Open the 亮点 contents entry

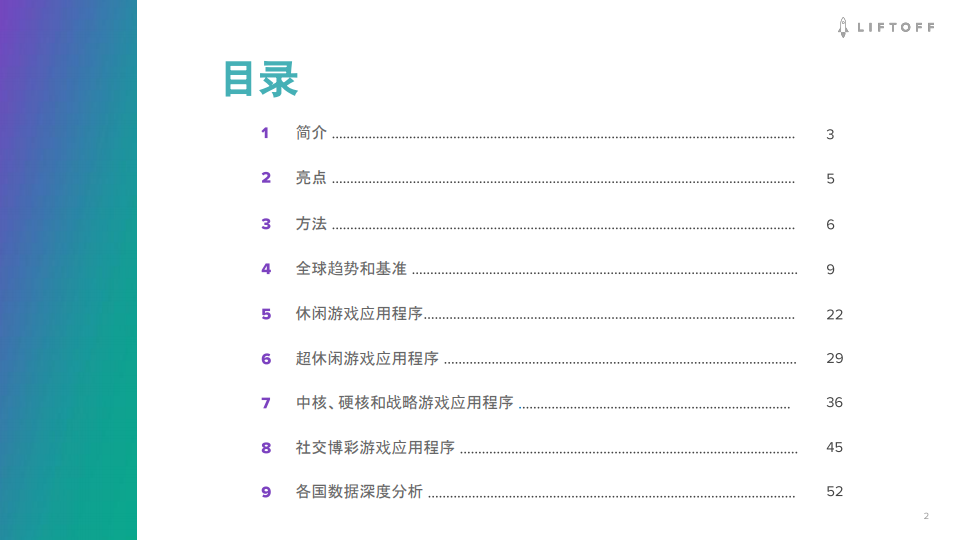point(311,178)
